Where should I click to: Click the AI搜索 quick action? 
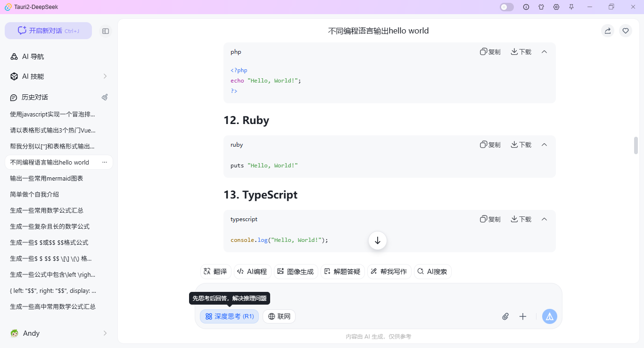pos(433,272)
